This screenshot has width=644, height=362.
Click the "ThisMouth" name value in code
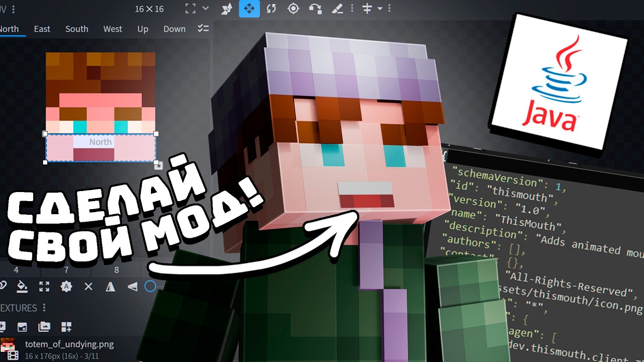pyautogui.click(x=528, y=222)
